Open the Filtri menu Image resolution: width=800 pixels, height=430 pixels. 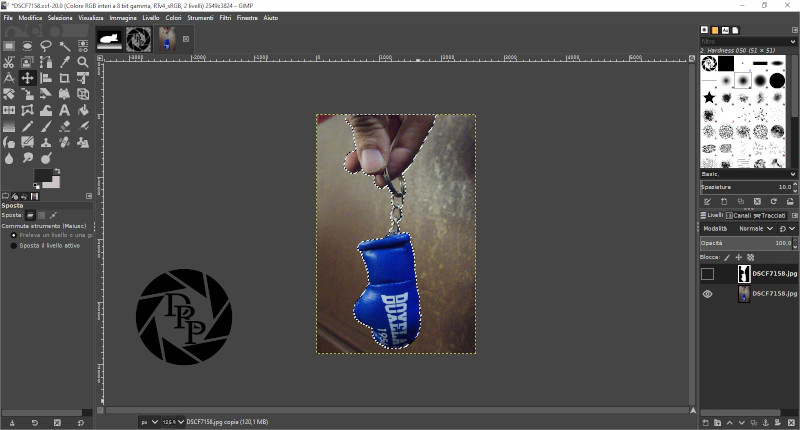pos(223,18)
